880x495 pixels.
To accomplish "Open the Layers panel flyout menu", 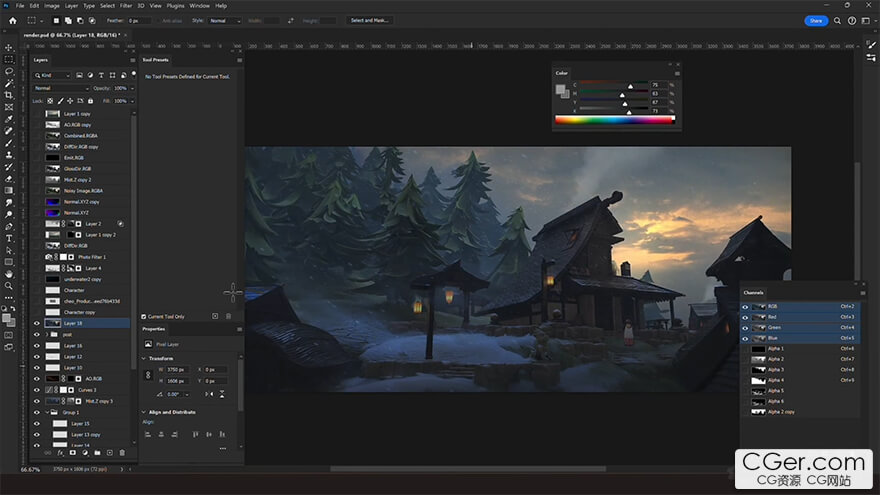I will (132, 60).
